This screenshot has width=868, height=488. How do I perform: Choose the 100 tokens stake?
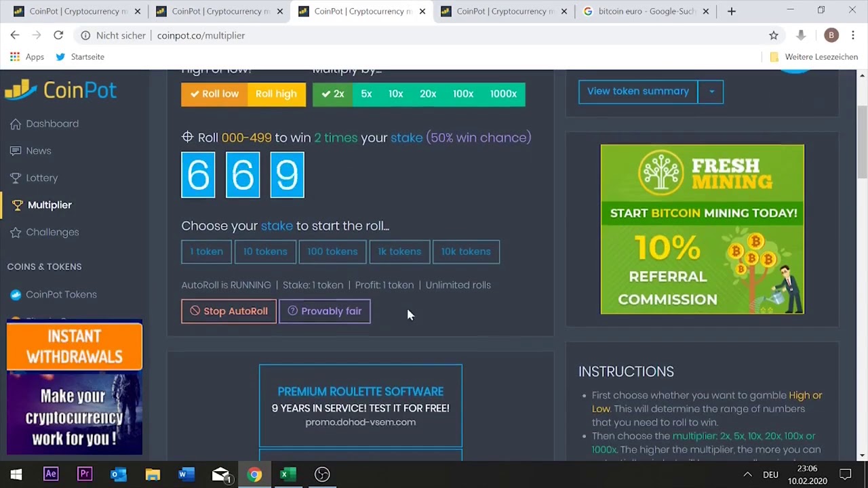[332, 251]
